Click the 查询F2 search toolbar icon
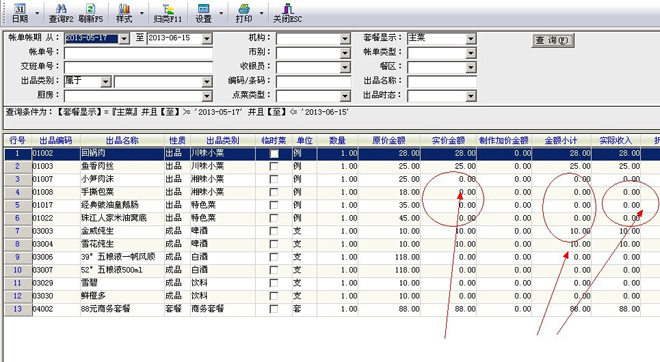Image resolution: width=660 pixels, height=362 pixels. click(x=61, y=13)
